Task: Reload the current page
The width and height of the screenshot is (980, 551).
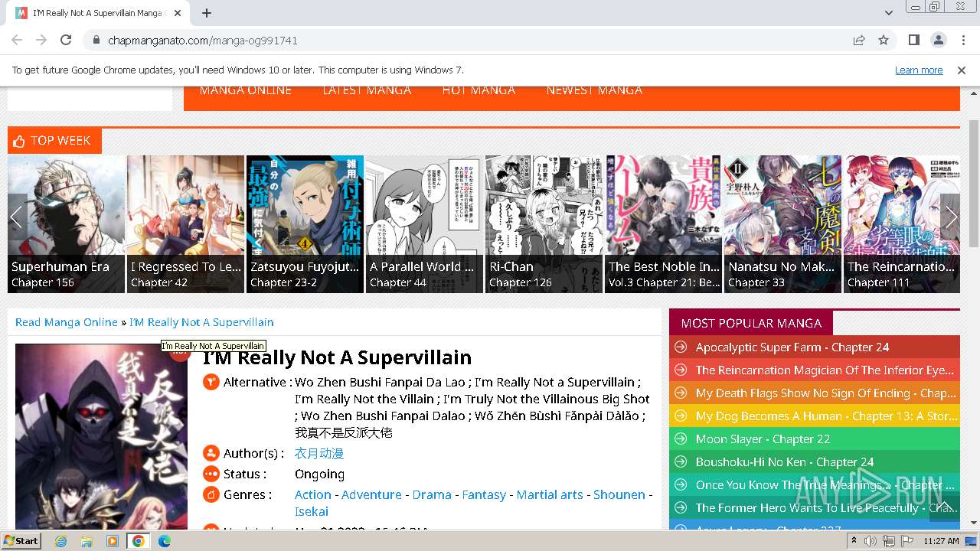Action: [66, 40]
